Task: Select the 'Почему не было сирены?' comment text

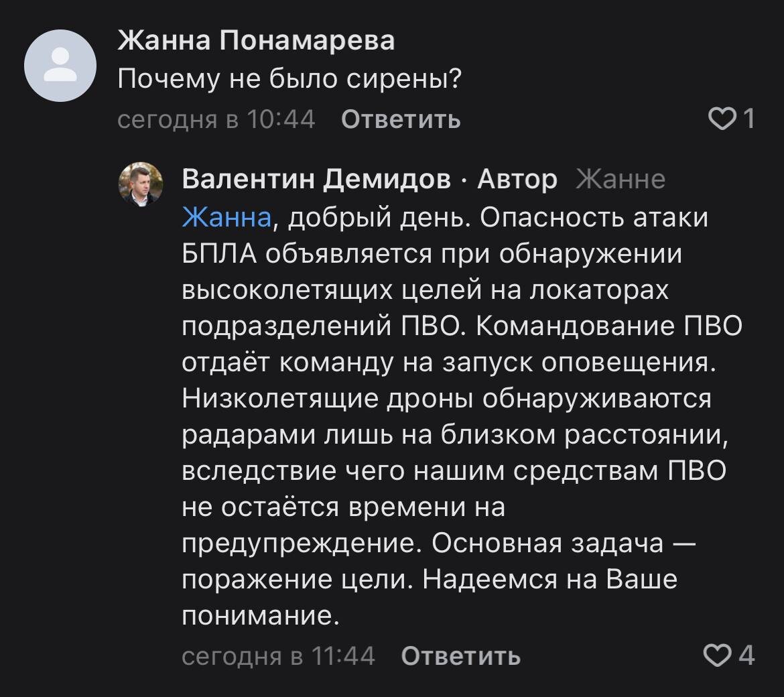Action: [289, 79]
